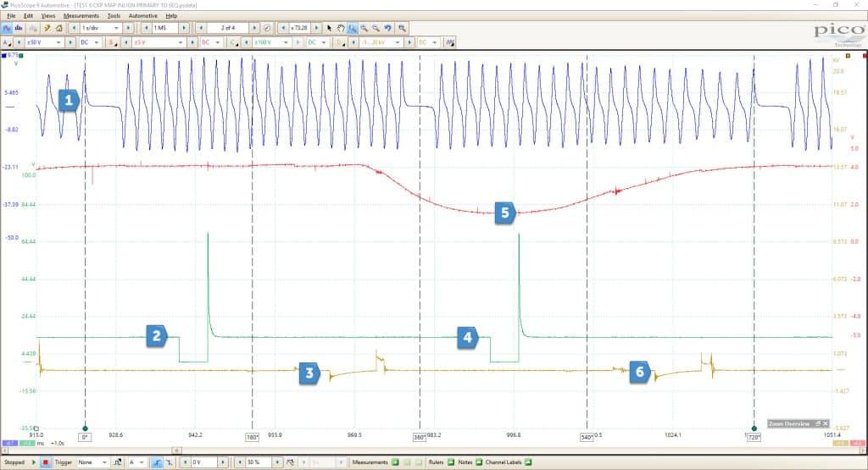Open the Help menu
The image size is (868, 470).
[171, 15]
